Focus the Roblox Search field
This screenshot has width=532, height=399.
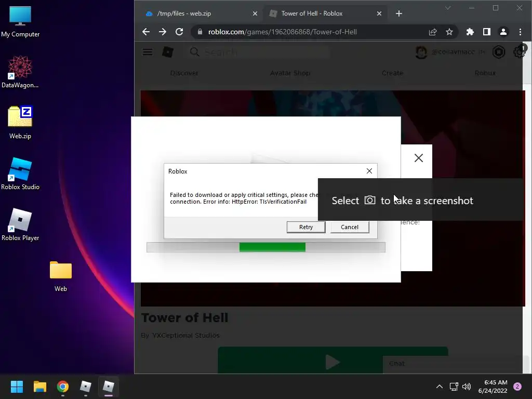(259, 52)
